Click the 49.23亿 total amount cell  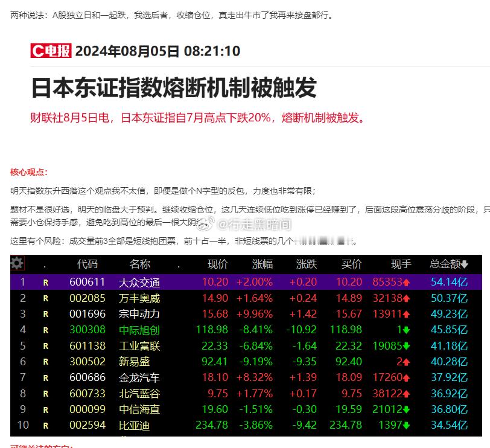(449, 314)
